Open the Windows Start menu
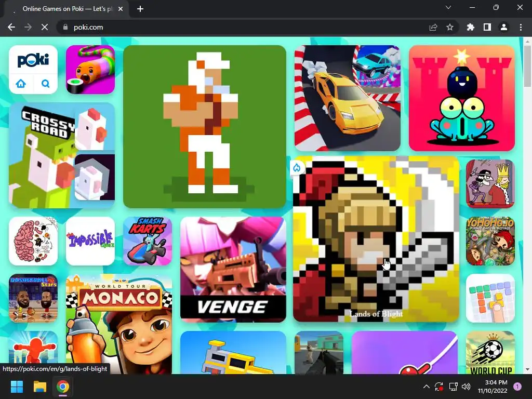This screenshot has width=532, height=399. pyautogui.click(x=17, y=387)
